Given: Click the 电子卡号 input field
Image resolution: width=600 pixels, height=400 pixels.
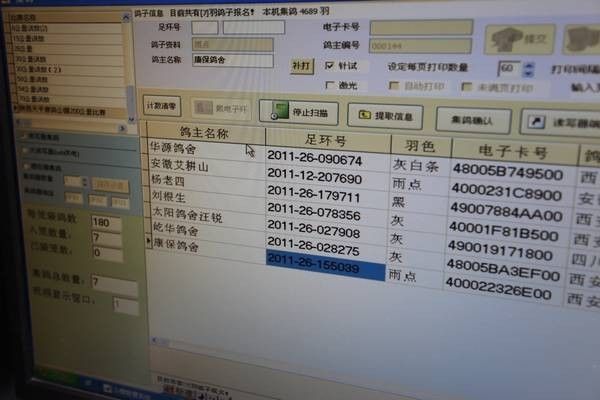Looking at the screenshot, I should click(x=421, y=27).
